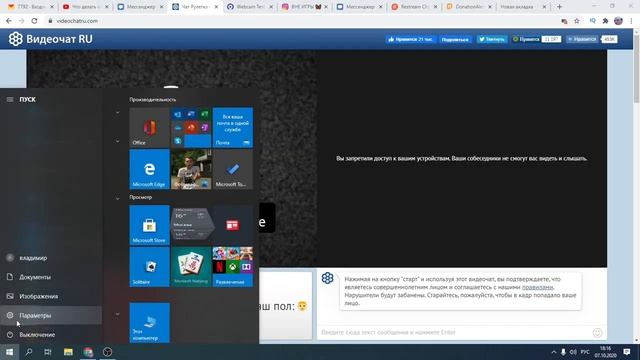Click the page vertical scrollbar
Viewport: 640px width, 360px height.
point(636,69)
